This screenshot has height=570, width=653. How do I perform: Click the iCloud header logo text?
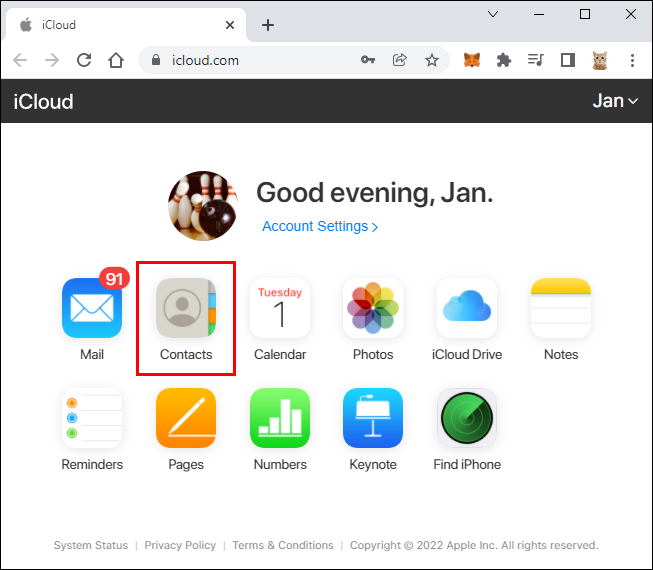43,102
